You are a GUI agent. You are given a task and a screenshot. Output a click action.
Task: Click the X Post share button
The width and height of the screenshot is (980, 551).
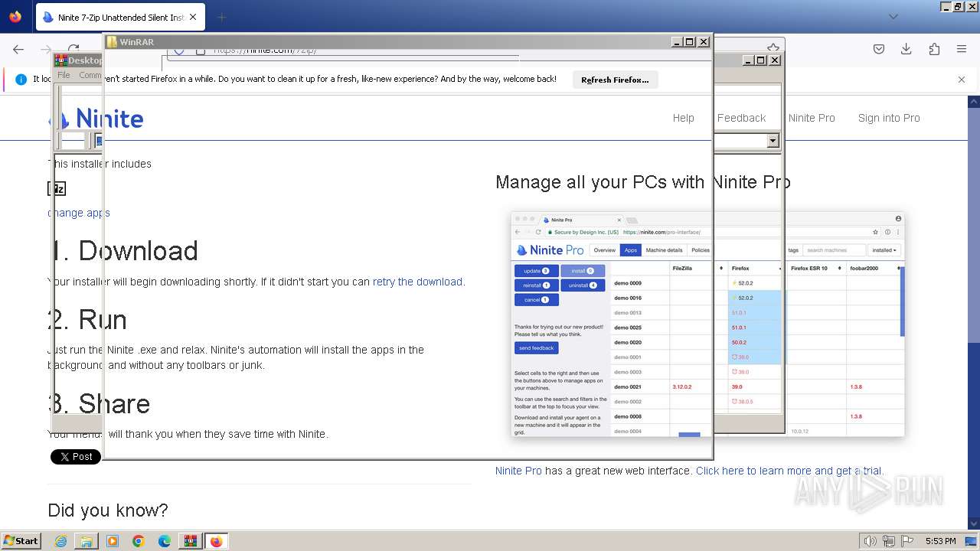tap(76, 457)
